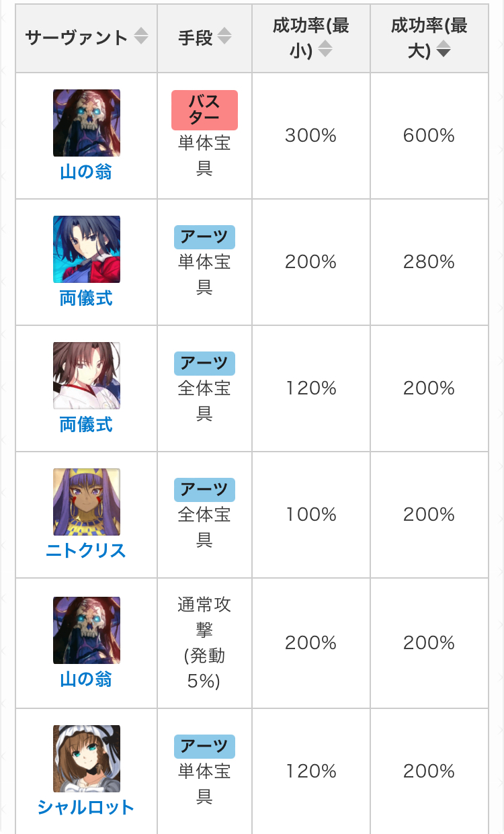
Task: Follow 両儀式 name link in 単体宝具 row
Action: 86,298
